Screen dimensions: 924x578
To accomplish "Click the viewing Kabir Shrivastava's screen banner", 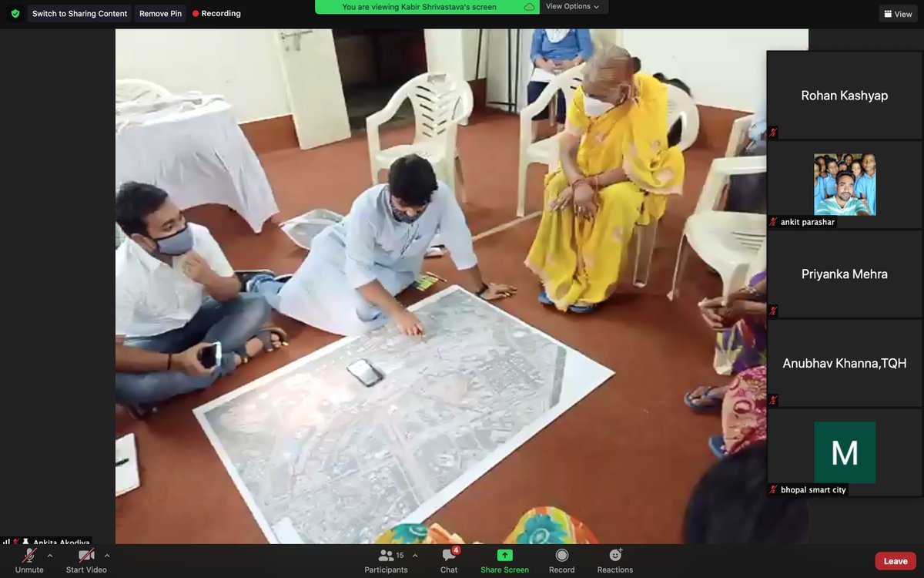I will click(419, 7).
